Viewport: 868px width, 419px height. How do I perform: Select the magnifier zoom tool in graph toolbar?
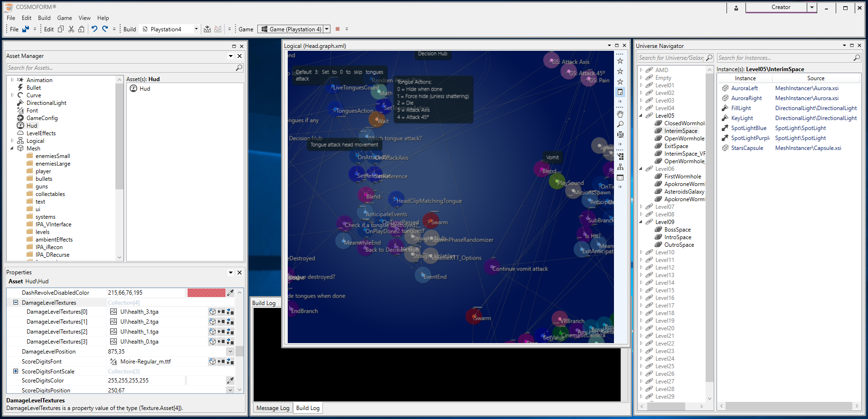620,124
